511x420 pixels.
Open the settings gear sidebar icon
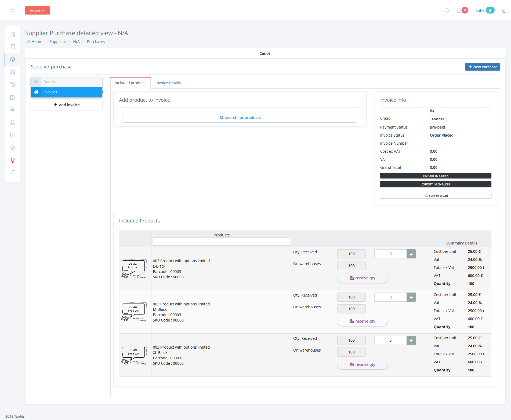[13, 148]
